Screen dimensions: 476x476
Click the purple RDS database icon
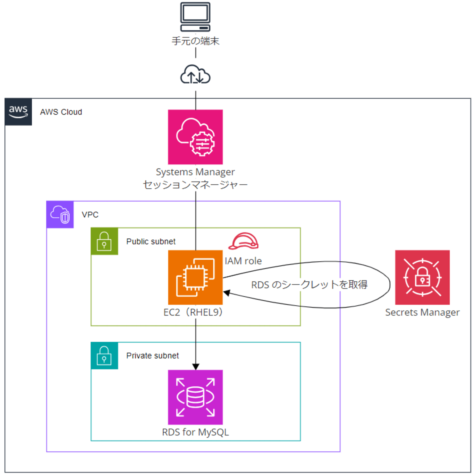195,397
